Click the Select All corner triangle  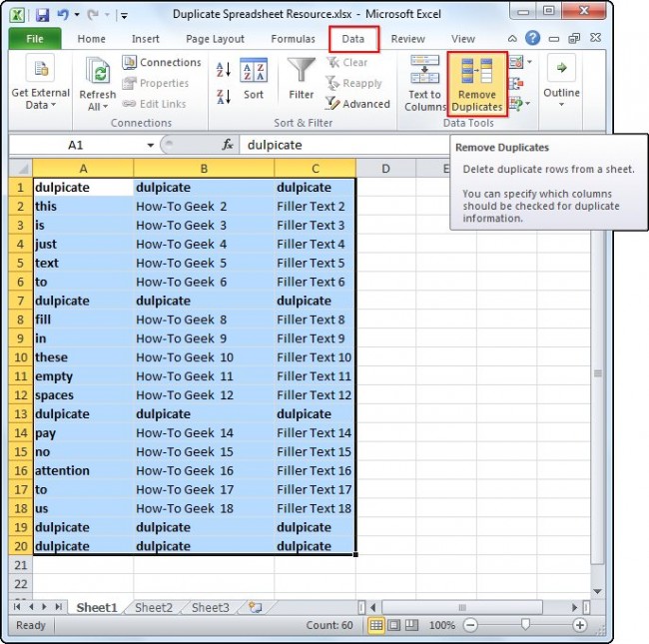pyautogui.click(x=21, y=169)
